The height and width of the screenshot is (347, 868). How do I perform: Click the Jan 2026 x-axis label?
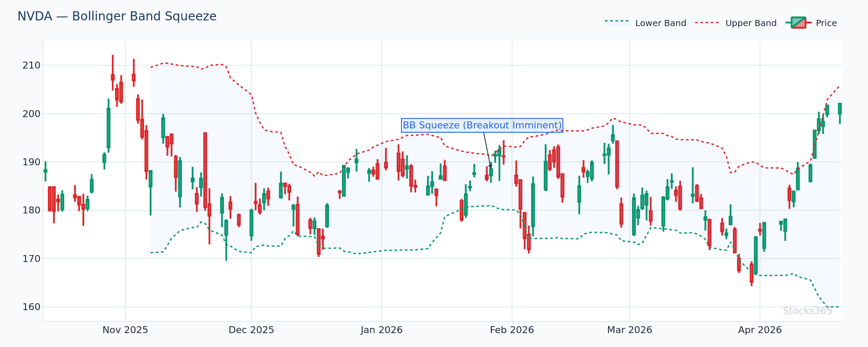pyautogui.click(x=381, y=330)
